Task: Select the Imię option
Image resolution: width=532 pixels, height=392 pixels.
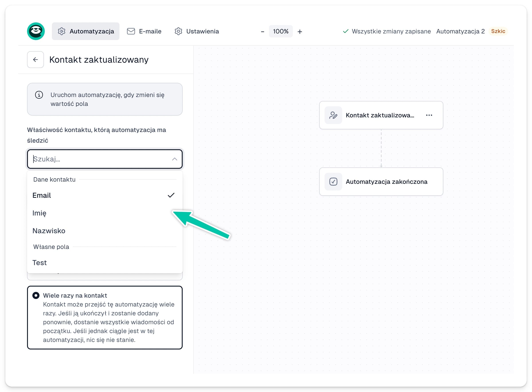Action: click(x=105, y=213)
